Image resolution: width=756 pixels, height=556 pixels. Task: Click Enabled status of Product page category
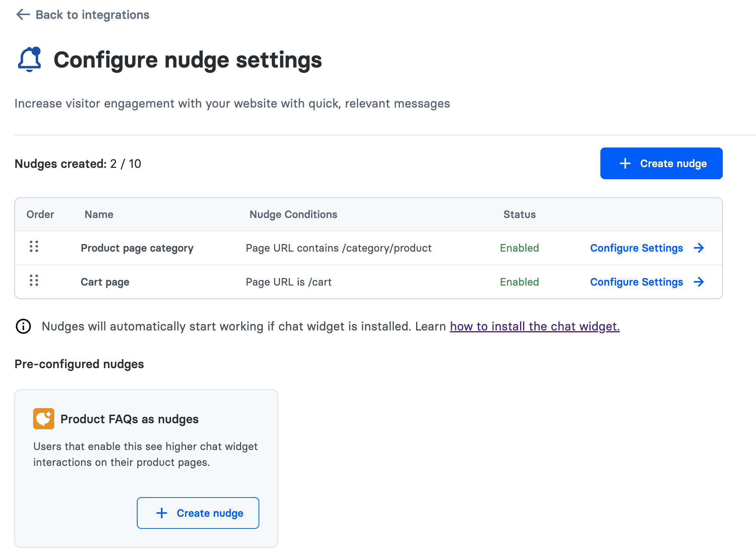[x=519, y=248]
